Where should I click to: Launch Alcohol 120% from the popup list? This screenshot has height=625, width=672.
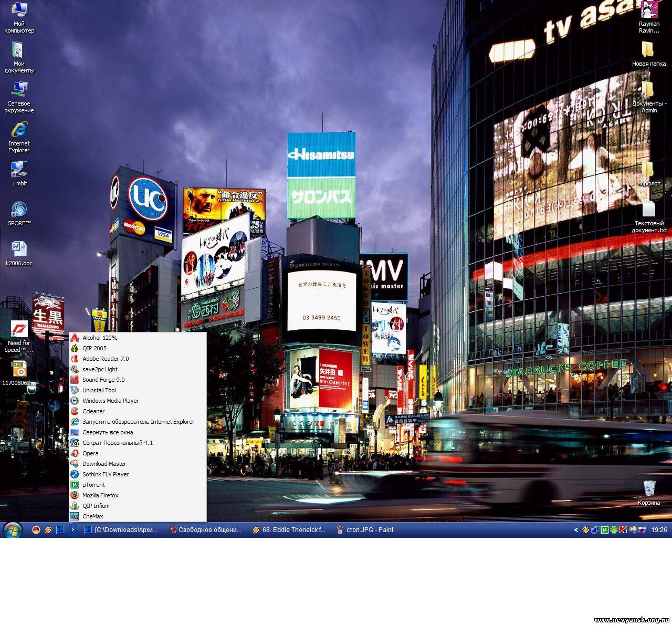(138, 338)
